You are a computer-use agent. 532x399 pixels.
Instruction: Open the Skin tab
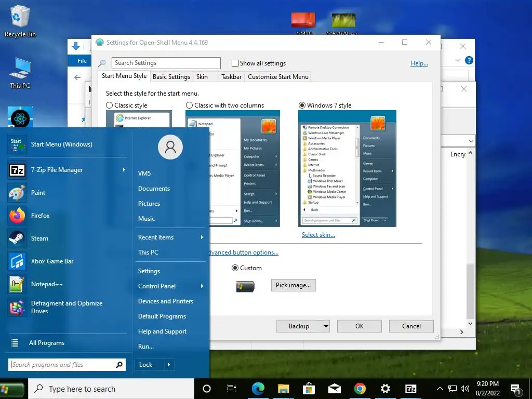pyautogui.click(x=202, y=77)
